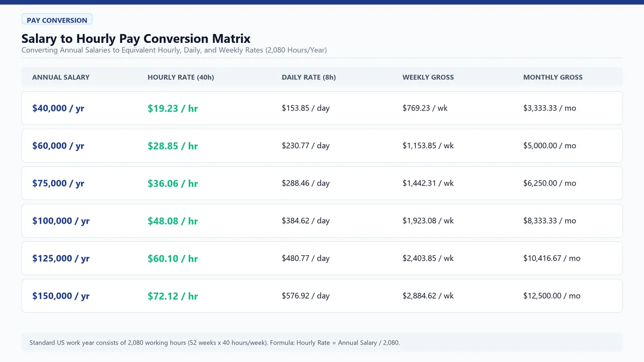Select the $40,000 / yr salary cell
The height and width of the screenshot is (362, 644).
pyautogui.click(x=58, y=108)
